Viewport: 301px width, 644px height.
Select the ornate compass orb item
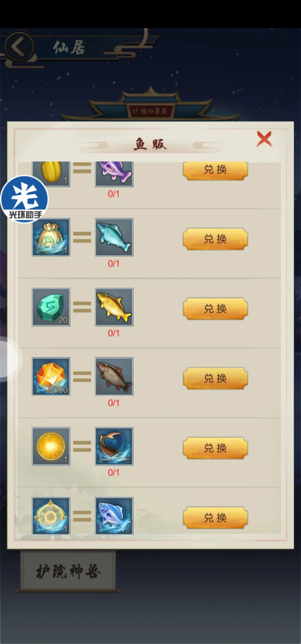(x=51, y=515)
